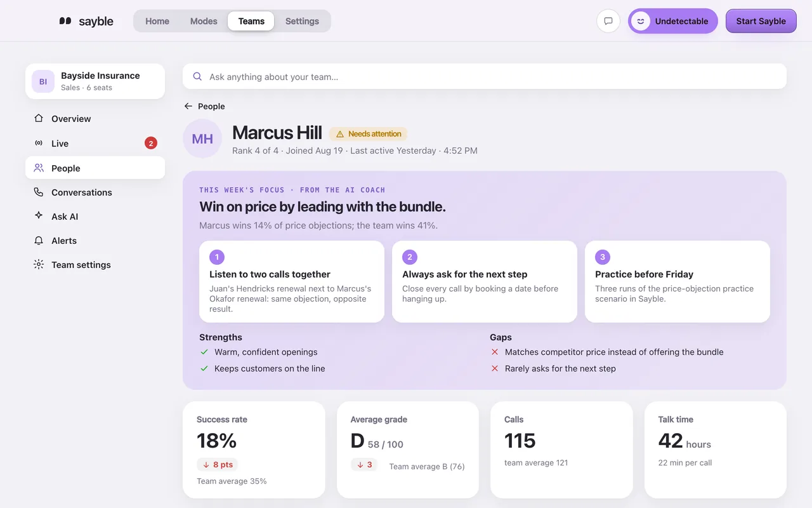Open the Always ask for the next step card

(x=485, y=281)
